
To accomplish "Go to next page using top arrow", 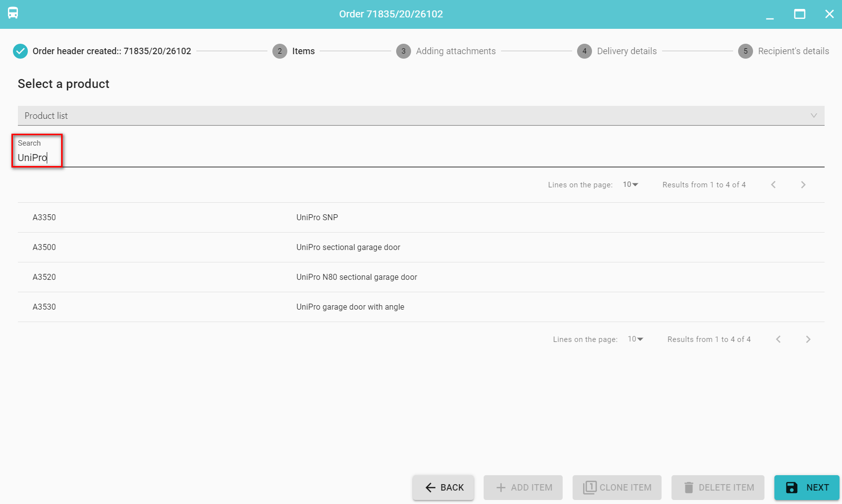I will (x=803, y=185).
